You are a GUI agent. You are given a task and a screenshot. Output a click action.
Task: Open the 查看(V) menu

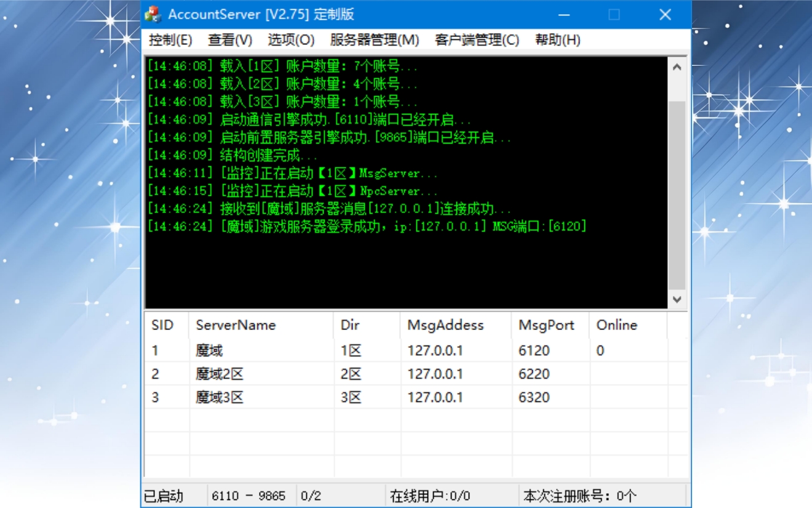230,40
